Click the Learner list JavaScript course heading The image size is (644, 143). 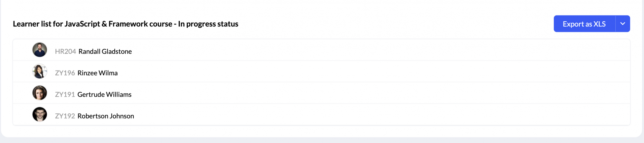click(x=126, y=24)
